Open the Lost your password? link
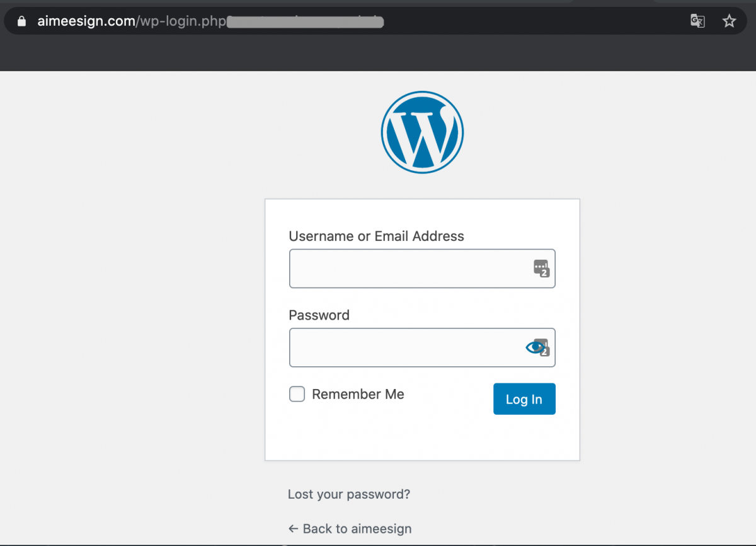Image resolution: width=756 pixels, height=546 pixels. pos(349,494)
